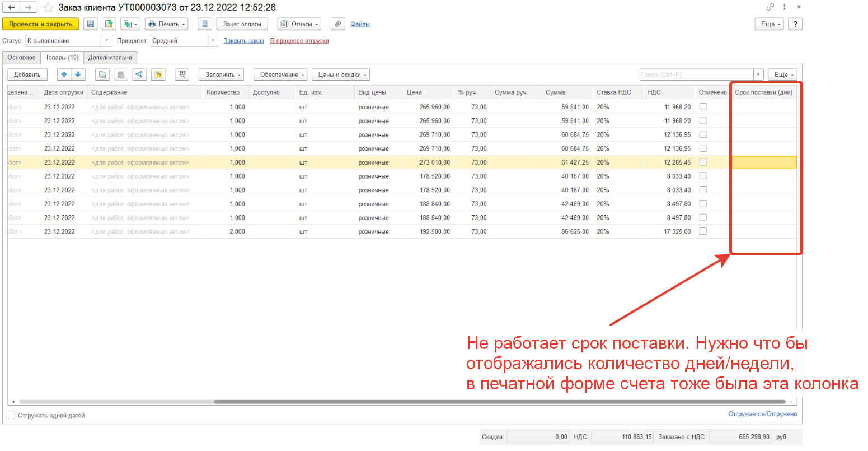Click the paperclip attachments icon
This screenshot has width=868, height=451.
click(337, 24)
